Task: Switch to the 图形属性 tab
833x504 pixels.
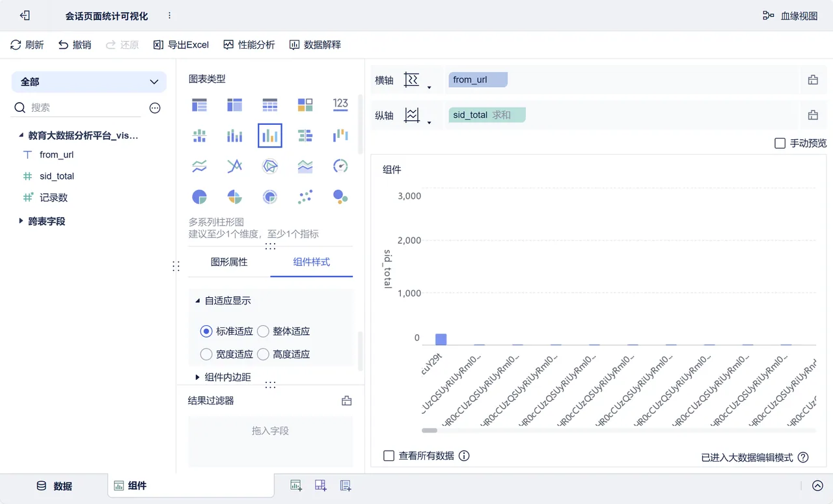Action: (229, 262)
